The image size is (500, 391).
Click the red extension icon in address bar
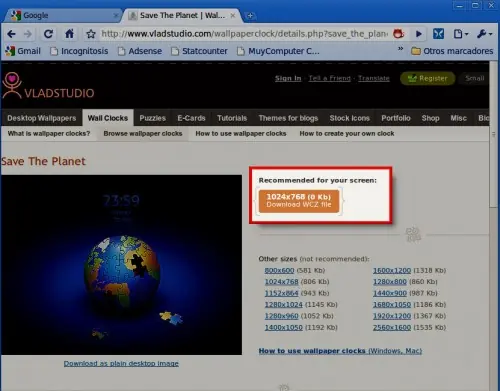398,34
